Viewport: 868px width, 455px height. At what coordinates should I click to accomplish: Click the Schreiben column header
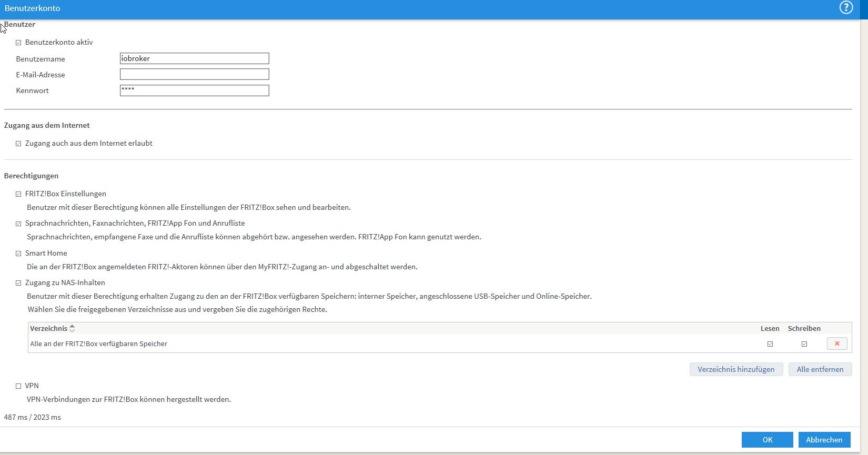pyautogui.click(x=804, y=328)
